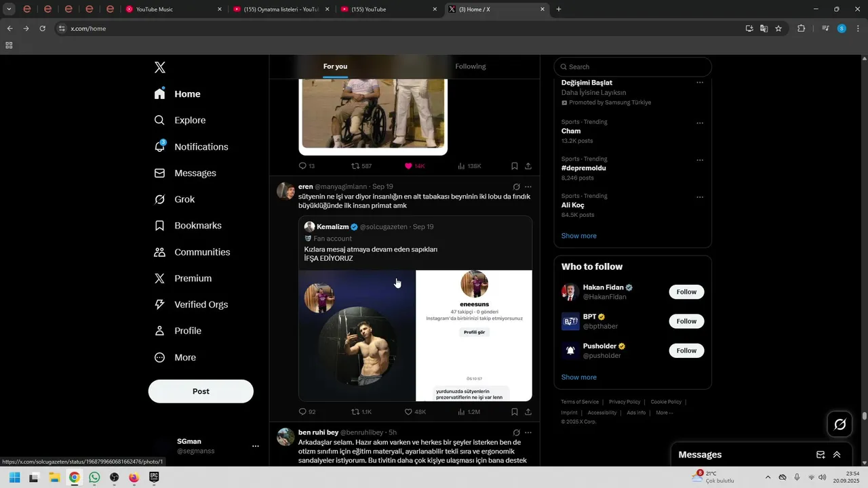The height and width of the screenshot is (488, 868).
Task: Reply to the post with 13 comments
Action: tap(307, 166)
